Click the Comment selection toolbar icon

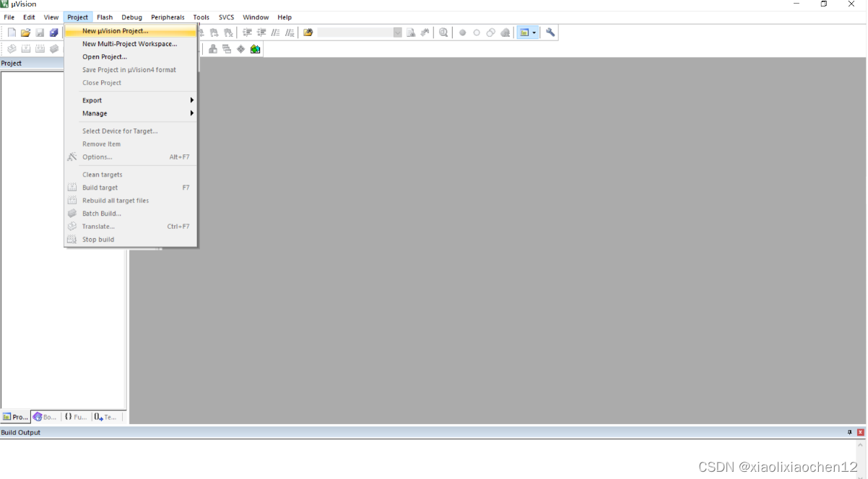point(276,32)
